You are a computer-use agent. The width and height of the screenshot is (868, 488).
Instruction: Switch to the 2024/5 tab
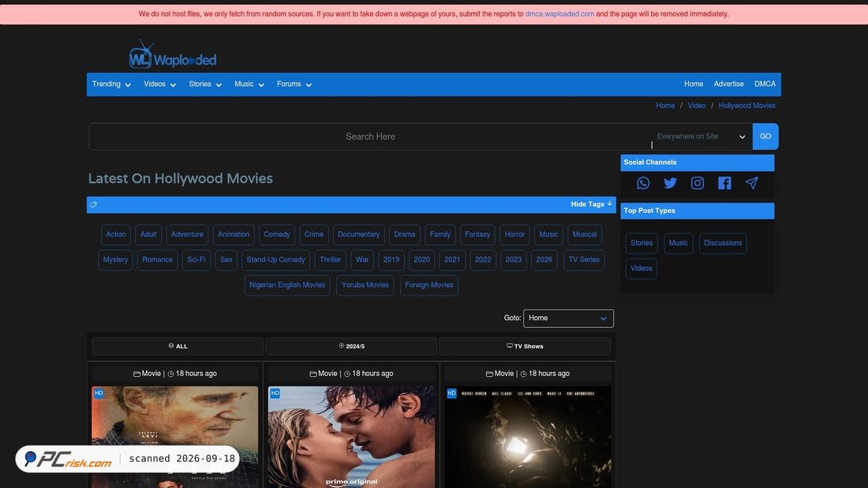pyautogui.click(x=351, y=346)
